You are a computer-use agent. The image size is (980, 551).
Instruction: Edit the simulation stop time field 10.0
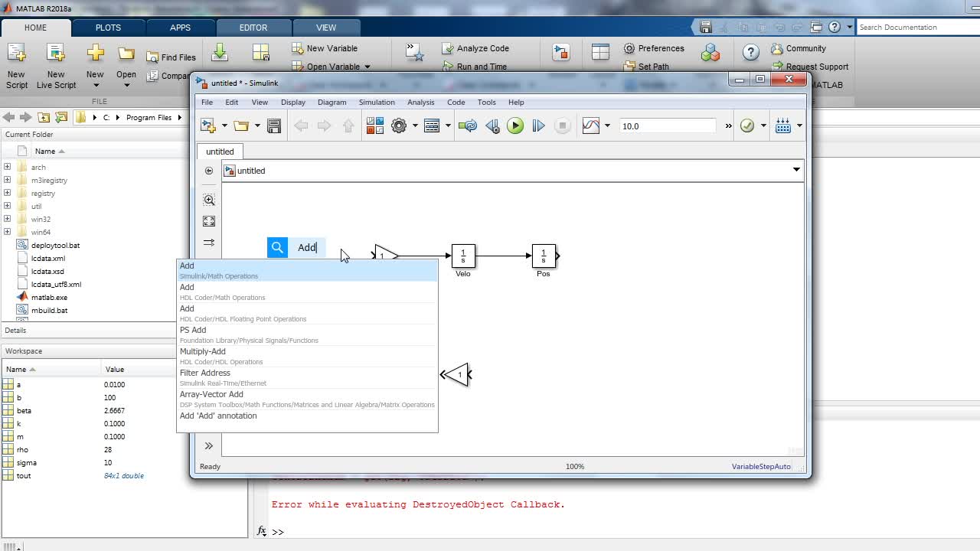(668, 126)
